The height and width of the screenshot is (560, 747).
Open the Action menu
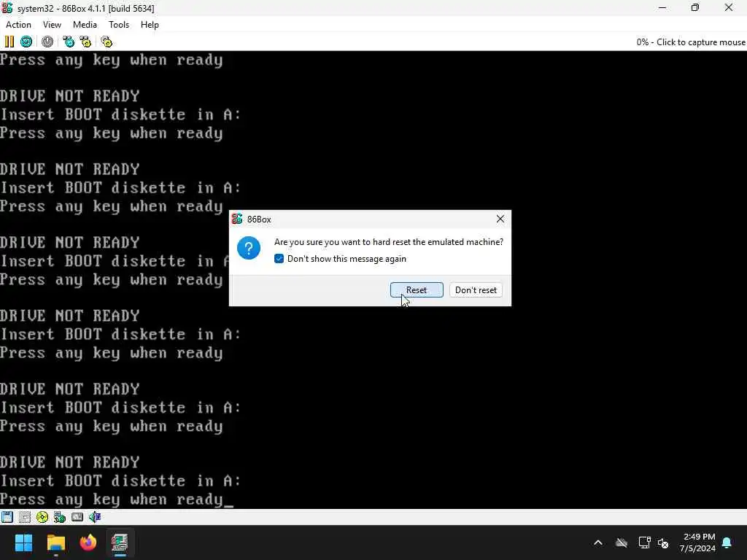18,25
